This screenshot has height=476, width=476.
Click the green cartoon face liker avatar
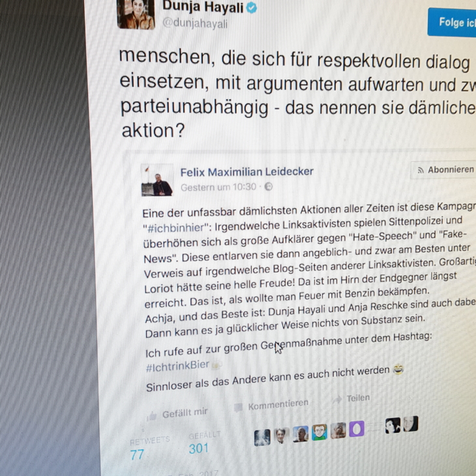pyautogui.click(x=320, y=432)
